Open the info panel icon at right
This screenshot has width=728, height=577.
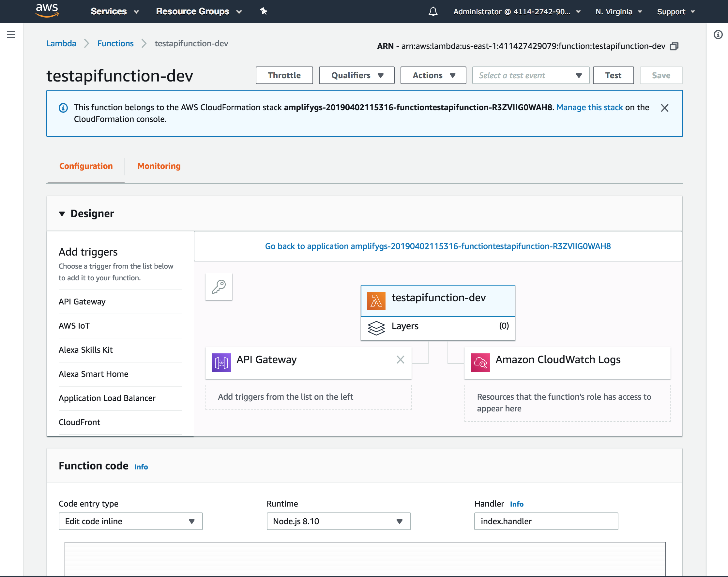click(718, 35)
